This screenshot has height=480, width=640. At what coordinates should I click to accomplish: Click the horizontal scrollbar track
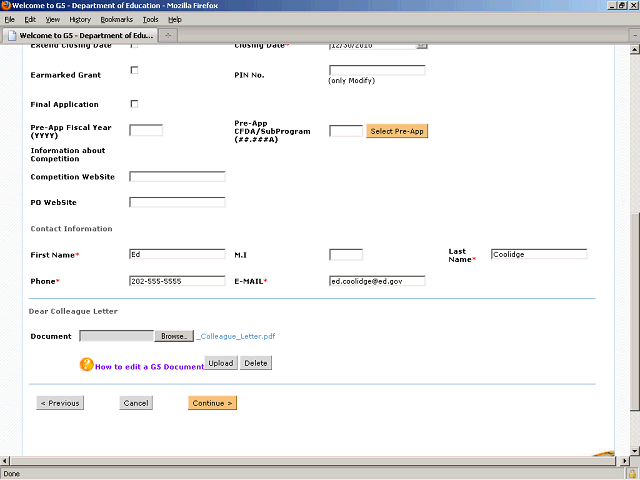coord(313,461)
